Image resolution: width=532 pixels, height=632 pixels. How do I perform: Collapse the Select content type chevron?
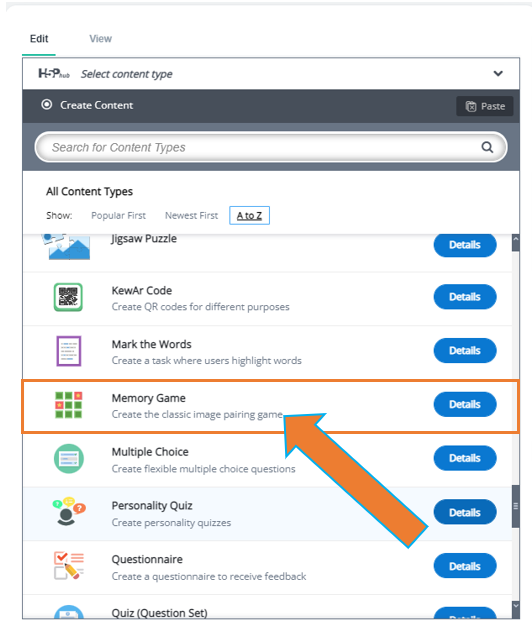[498, 73]
